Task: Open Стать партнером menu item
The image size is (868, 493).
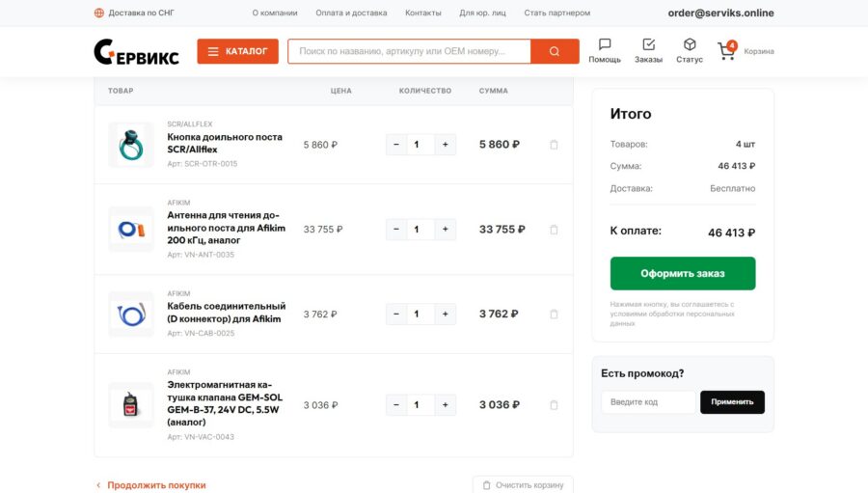Action: click(556, 13)
